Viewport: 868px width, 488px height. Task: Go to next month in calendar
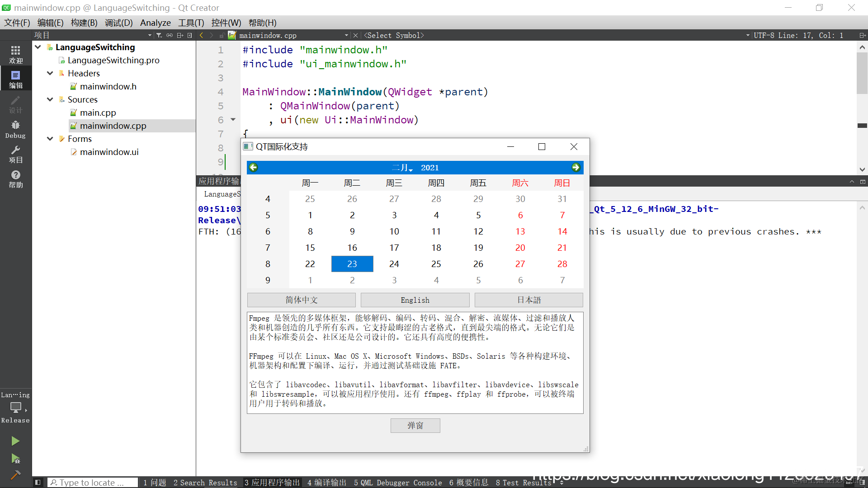click(576, 168)
